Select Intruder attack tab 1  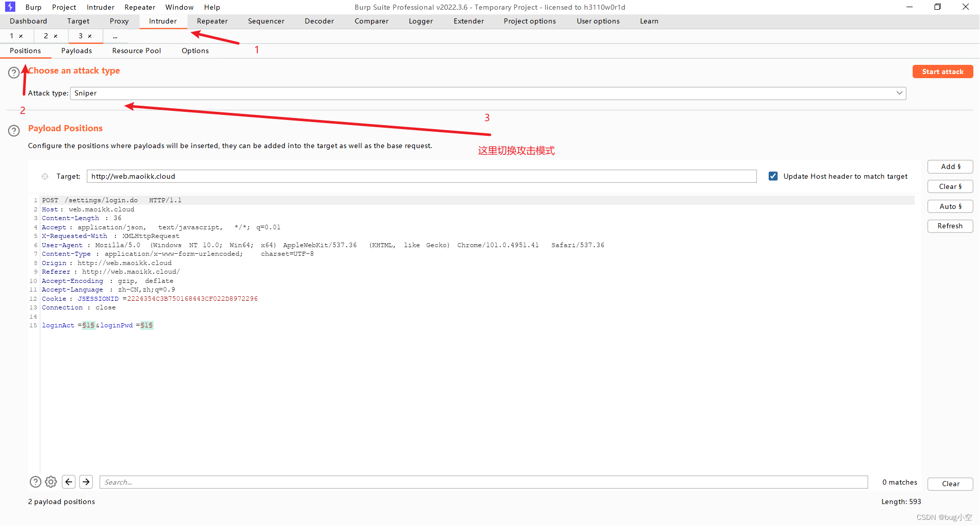pos(12,36)
